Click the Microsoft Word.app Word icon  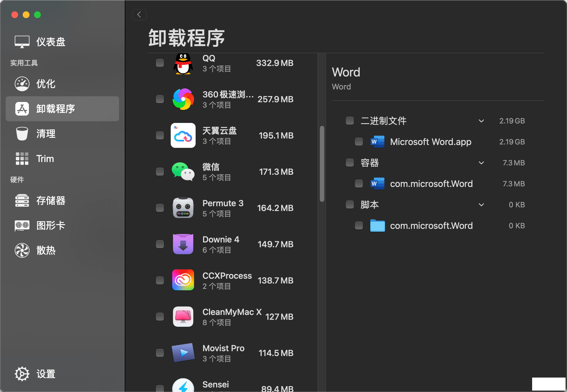click(378, 142)
